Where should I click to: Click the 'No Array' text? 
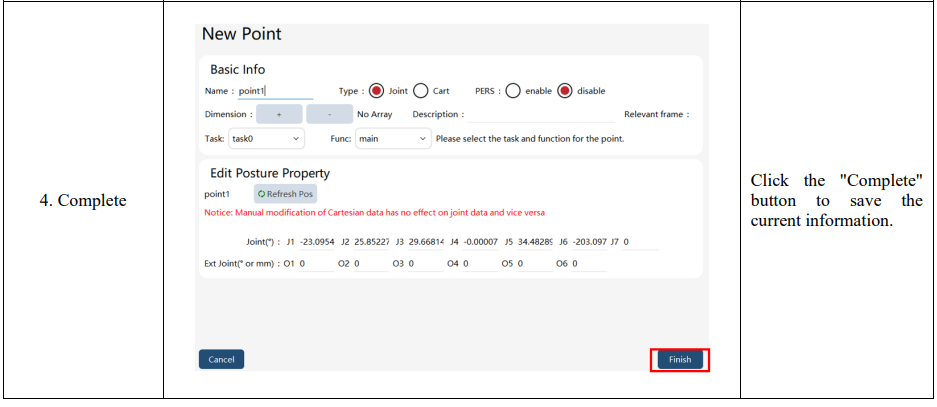(x=375, y=114)
